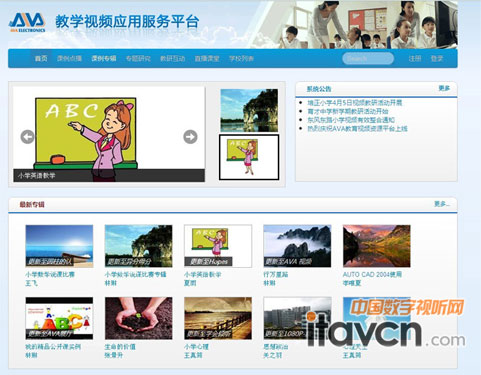Image resolution: width=481 pixels, height=375 pixels.
Task: Focus the Search input field
Action: click(x=368, y=59)
